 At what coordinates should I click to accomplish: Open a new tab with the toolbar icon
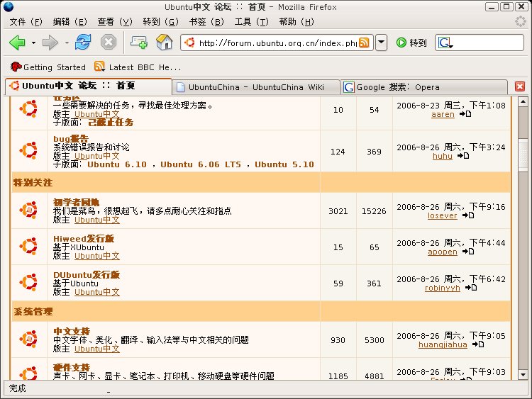tap(139, 43)
